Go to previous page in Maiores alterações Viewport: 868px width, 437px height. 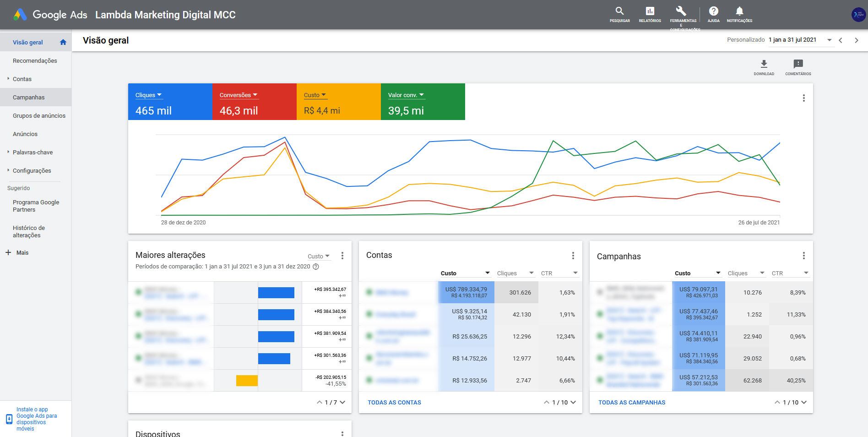pyautogui.click(x=320, y=402)
